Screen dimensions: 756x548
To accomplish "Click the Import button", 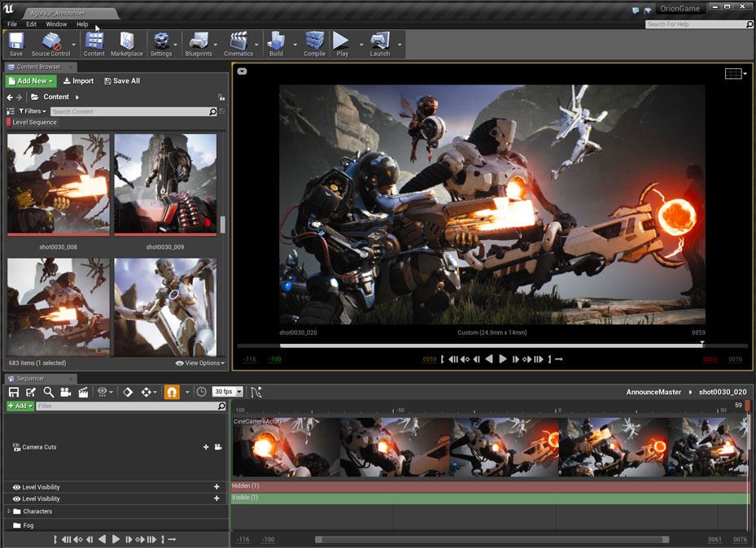I will tap(79, 81).
